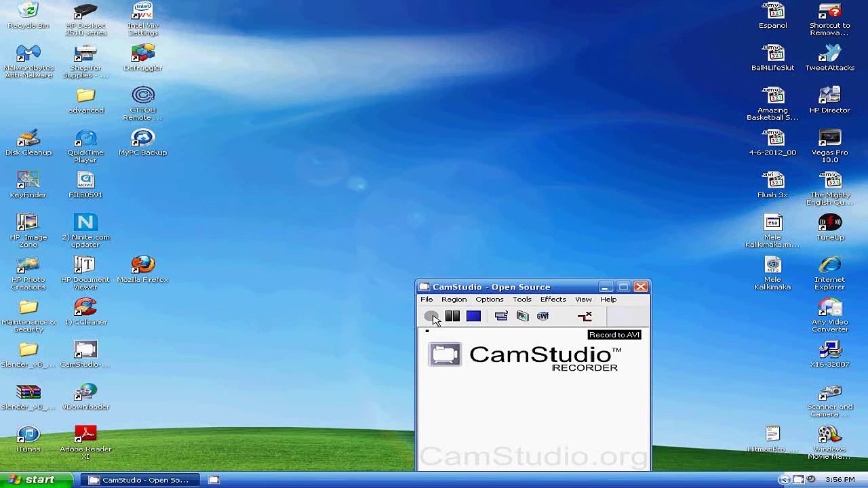Click the SWF toolbar icon
The height and width of the screenshot is (488, 868).
point(542,316)
